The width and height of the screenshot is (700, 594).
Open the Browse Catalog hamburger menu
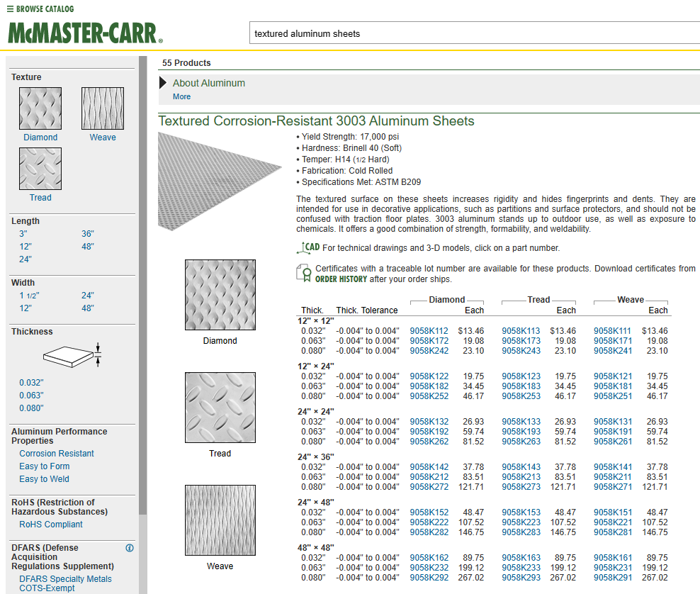(40, 9)
